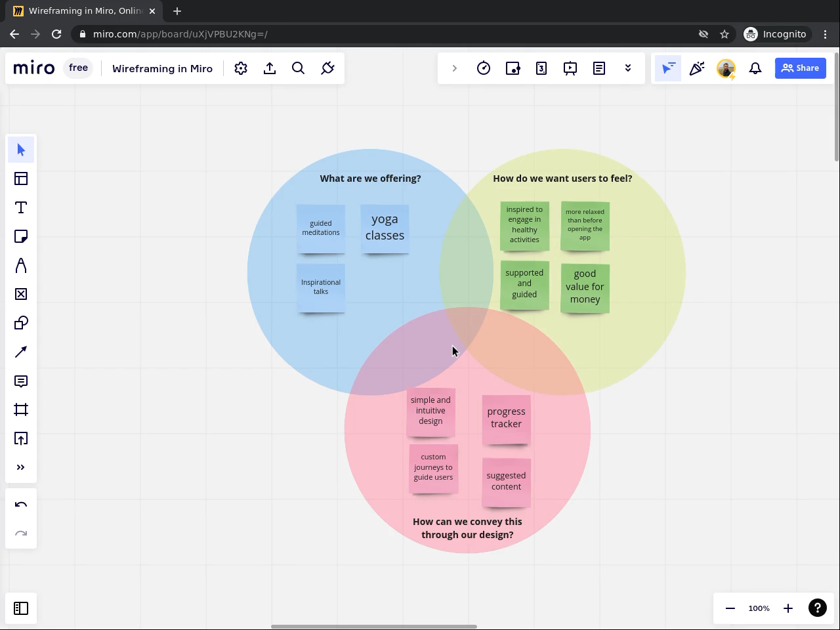This screenshot has width=840, height=630.
Task: Toggle collaborators' cursors visibility
Action: (x=668, y=68)
